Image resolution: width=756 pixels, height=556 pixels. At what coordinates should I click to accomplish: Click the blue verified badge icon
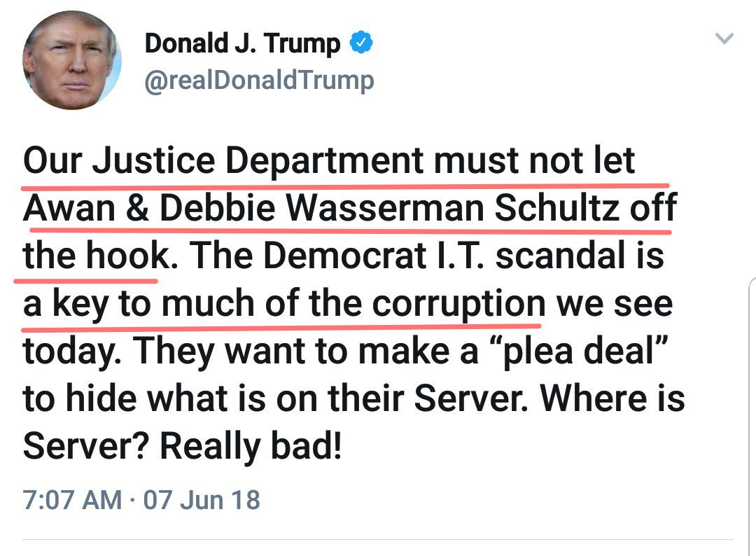(x=361, y=44)
